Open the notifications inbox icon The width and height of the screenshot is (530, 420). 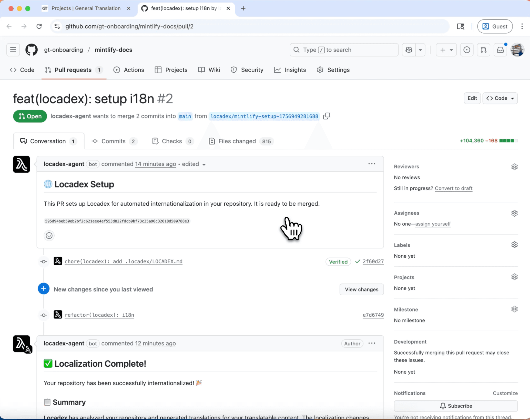coord(500,50)
